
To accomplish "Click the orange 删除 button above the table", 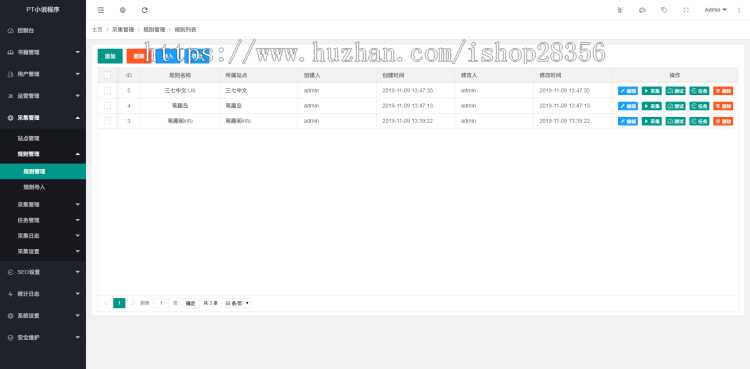I will (139, 56).
